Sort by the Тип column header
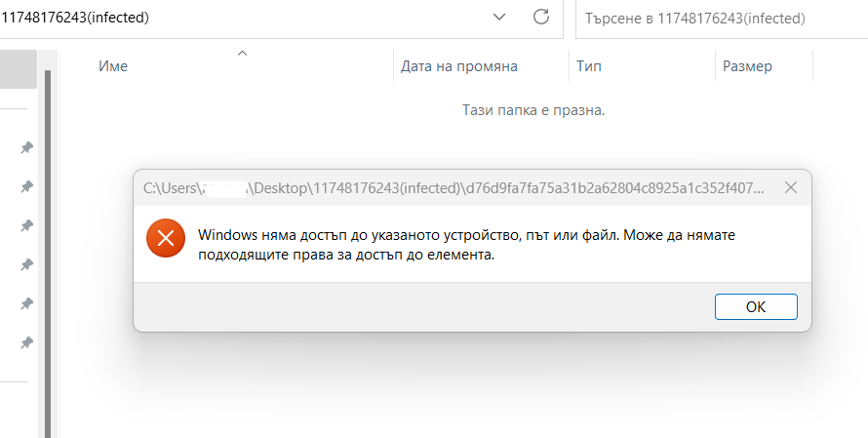 [588, 66]
